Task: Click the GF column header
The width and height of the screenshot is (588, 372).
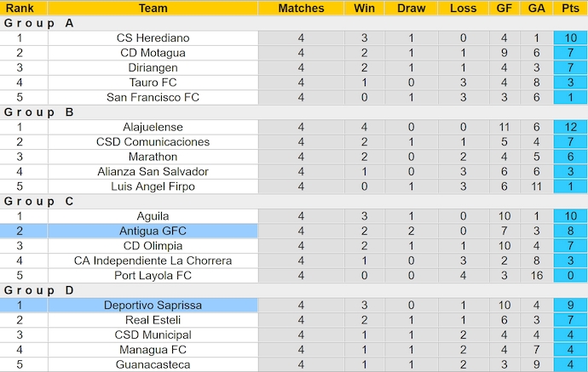Action: (504, 8)
